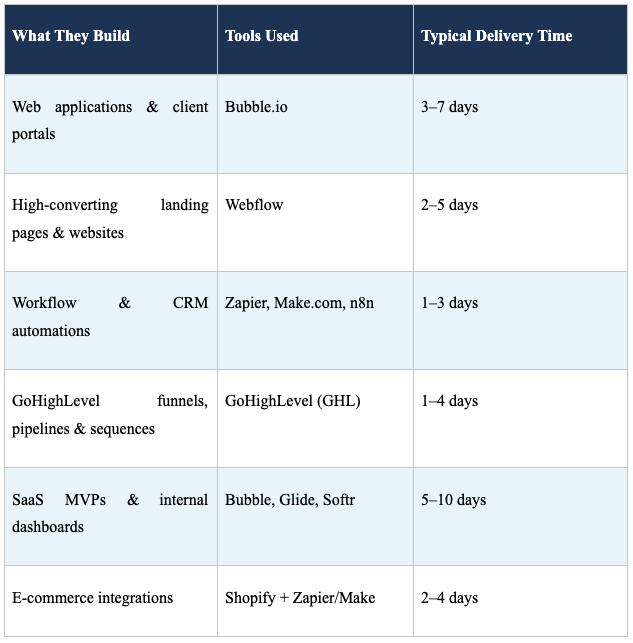Select the Bubble.io tools cell
This screenshot has width=633, height=643.
[x=256, y=107]
